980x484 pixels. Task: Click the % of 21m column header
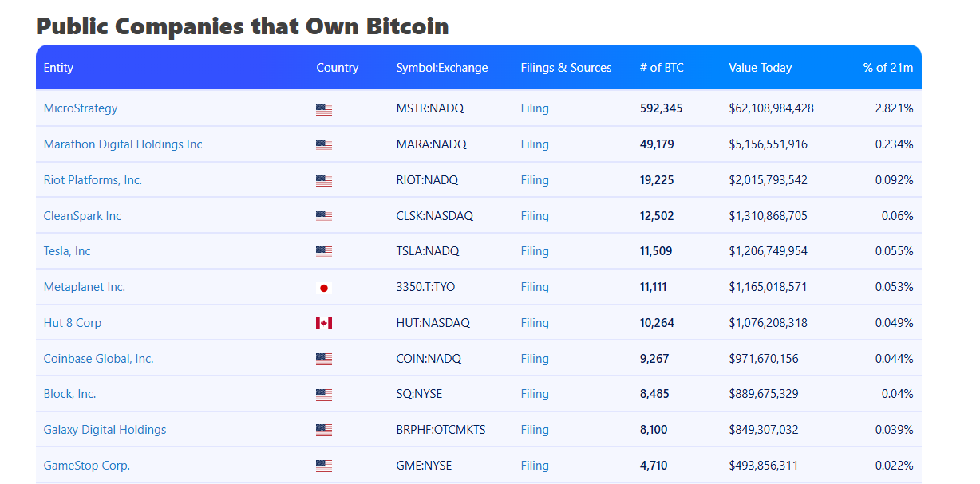click(887, 68)
